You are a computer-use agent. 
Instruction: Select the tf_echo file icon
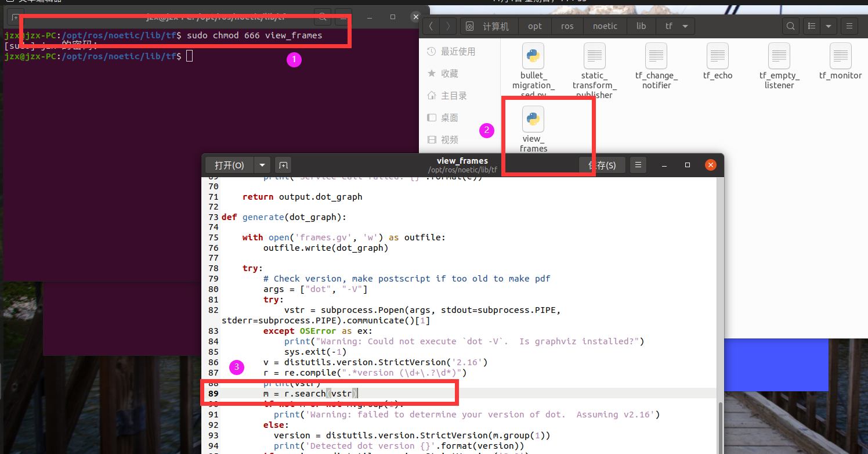point(718,56)
